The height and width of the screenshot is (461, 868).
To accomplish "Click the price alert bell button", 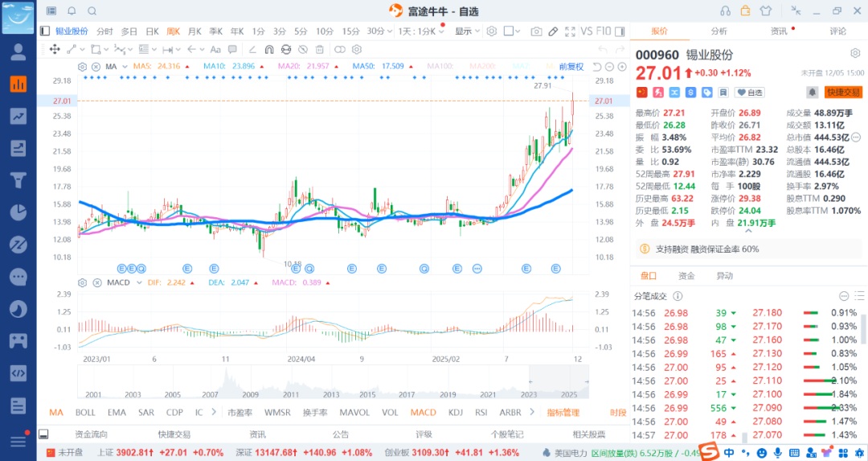I will tap(812, 93).
